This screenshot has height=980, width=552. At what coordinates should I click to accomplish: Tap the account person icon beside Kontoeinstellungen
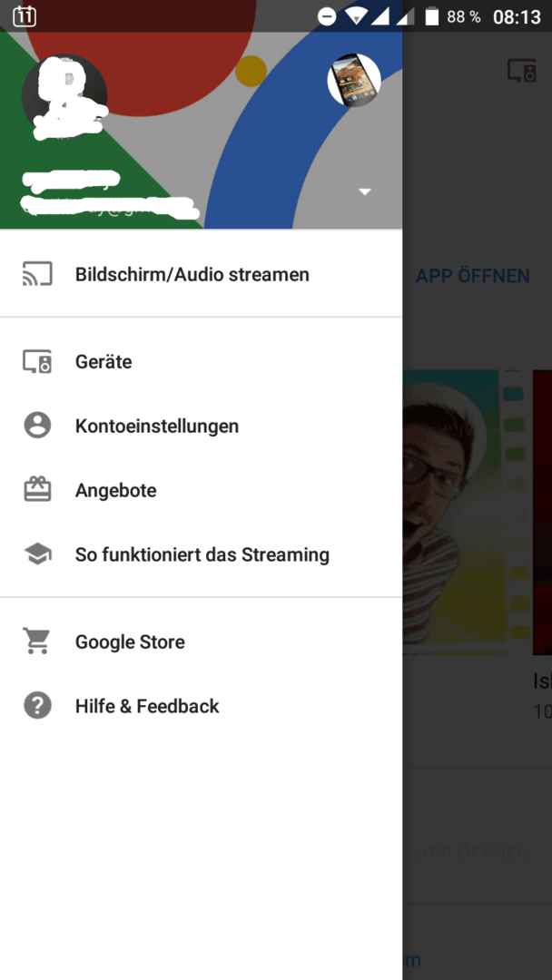tap(37, 426)
